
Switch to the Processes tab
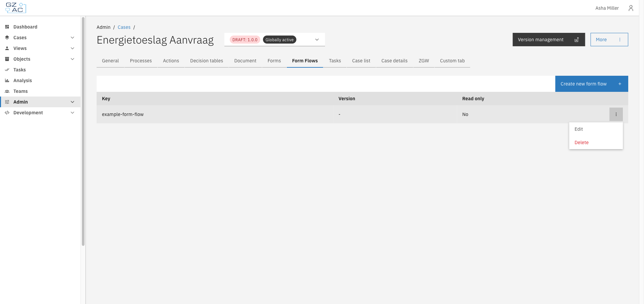tap(141, 61)
